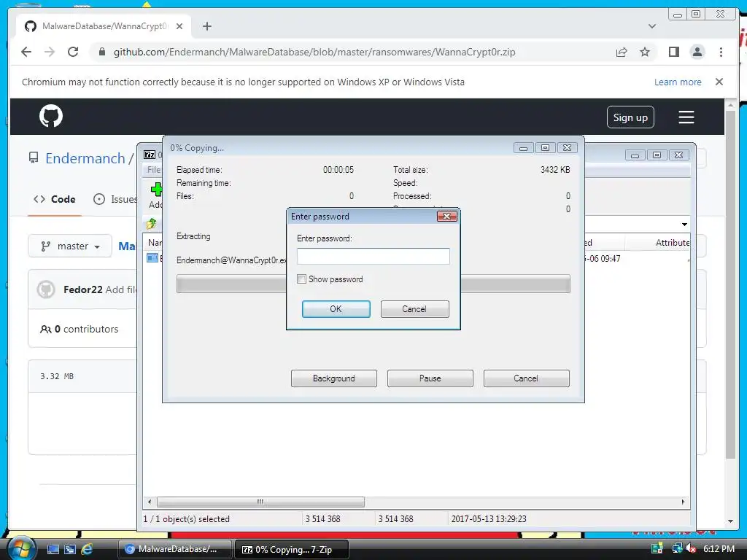This screenshot has height=560, width=747.
Task: Switch to 0% Copying 7-Zip taskbar button
Action: (x=292, y=550)
